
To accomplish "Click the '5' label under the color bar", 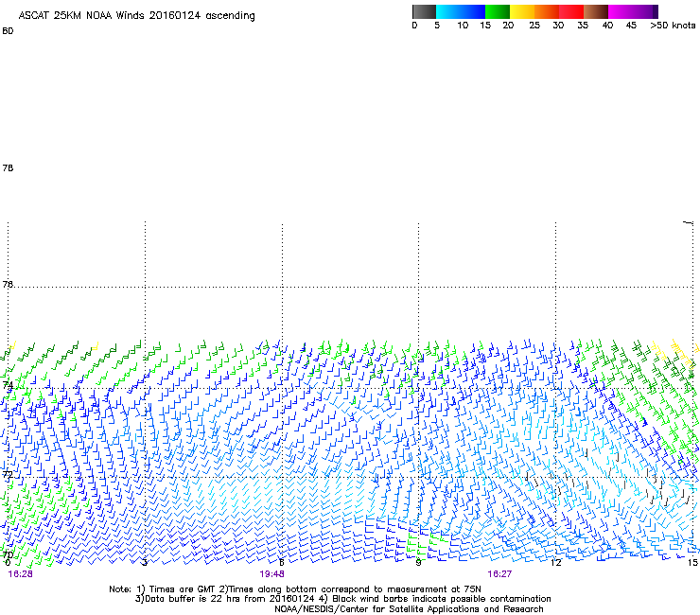I will pyautogui.click(x=437, y=26).
